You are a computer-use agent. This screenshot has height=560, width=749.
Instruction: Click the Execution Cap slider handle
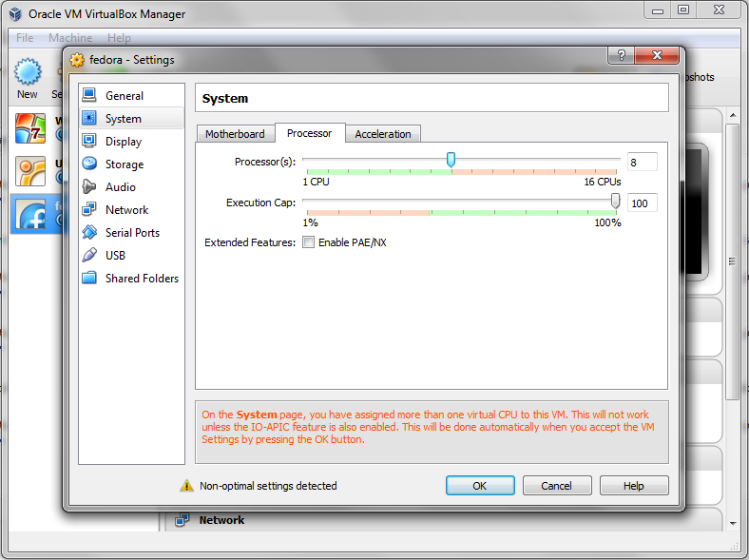point(615,201)
